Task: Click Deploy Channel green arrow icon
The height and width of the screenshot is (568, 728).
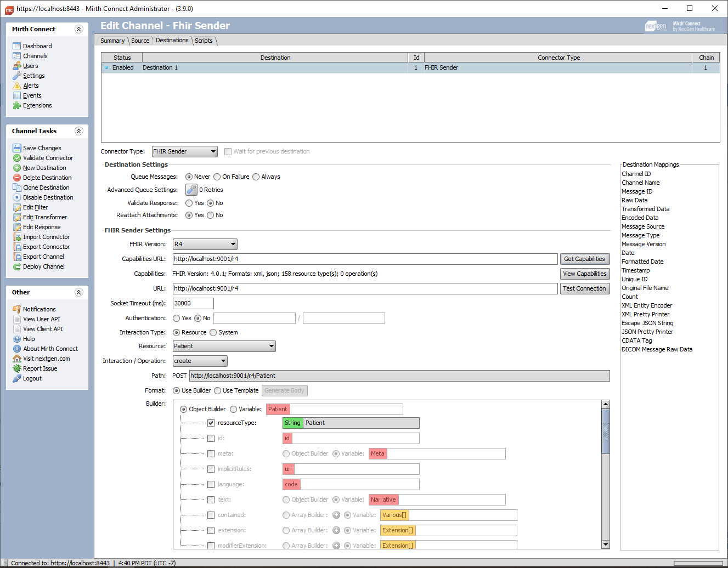Action: [x=17, y=266]
